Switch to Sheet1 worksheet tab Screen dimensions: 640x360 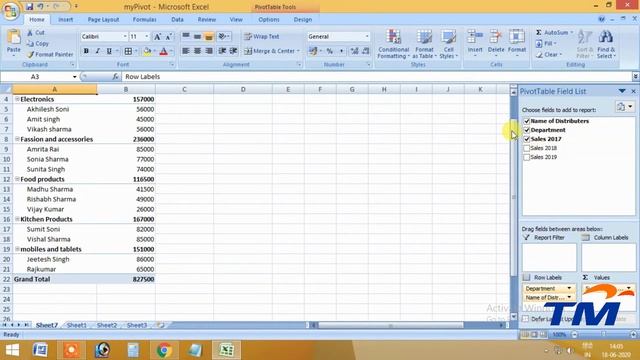click(77, 325)
